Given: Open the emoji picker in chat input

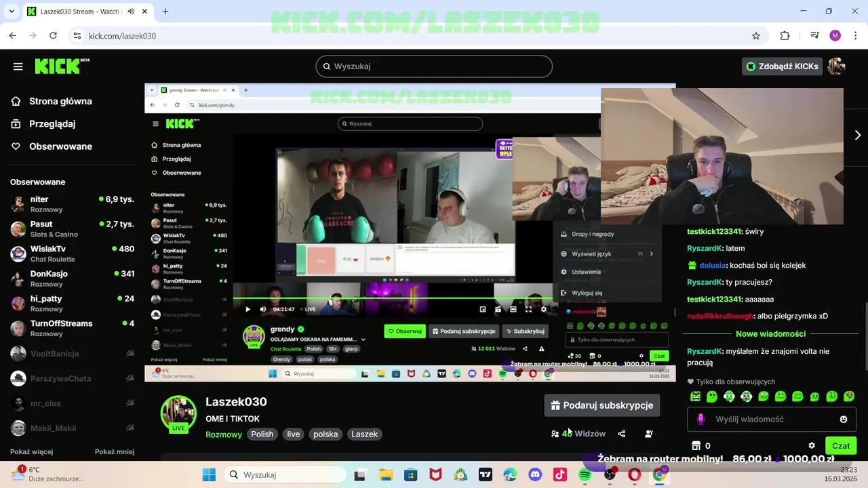Looking at the screenshot, I should pyautogui.click(x=844, y=419).
